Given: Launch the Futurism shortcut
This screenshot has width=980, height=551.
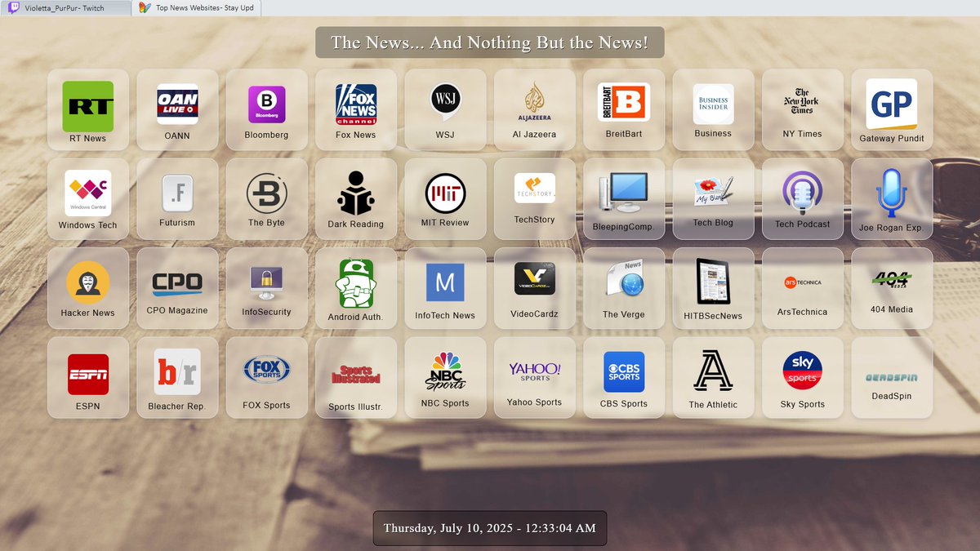Looking at the screenshot, I should 177,199.
